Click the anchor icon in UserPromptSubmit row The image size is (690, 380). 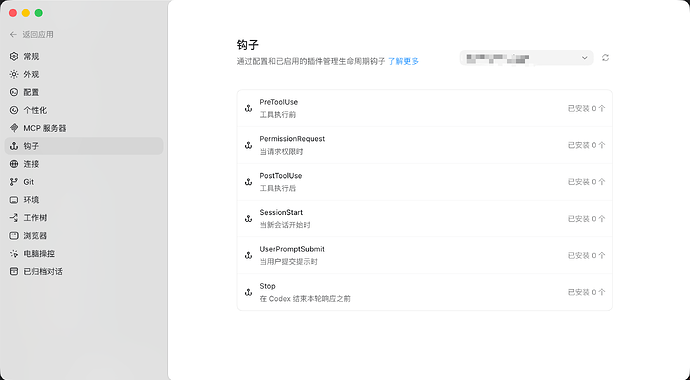click(x=249, y=255)
